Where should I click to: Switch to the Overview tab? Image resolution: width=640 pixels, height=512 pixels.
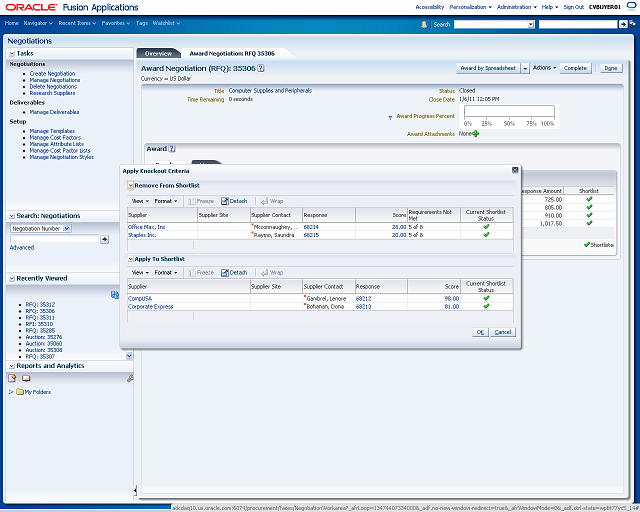158,53
